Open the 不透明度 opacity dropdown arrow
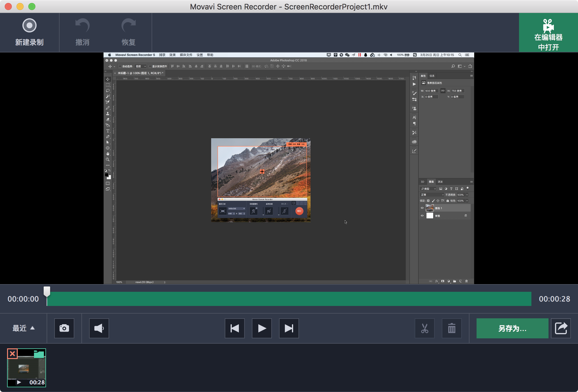The width and height of the screenshot is (578, 392). 467,195
